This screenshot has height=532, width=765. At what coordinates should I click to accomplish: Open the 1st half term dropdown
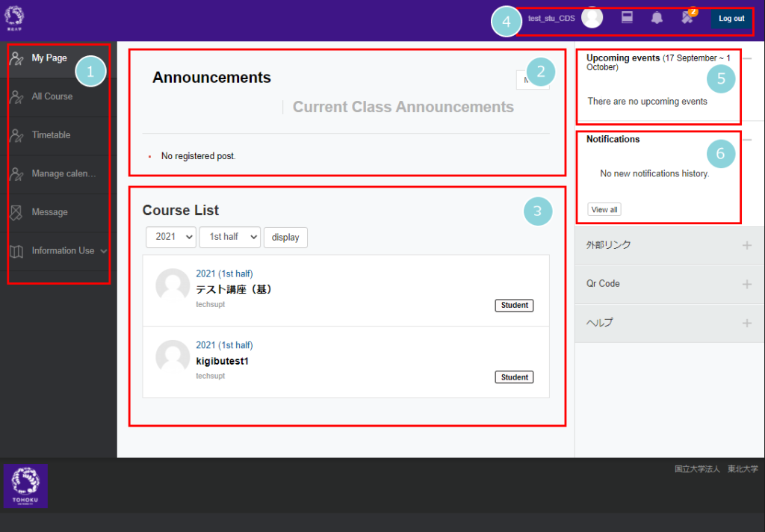tap(230, 237)
